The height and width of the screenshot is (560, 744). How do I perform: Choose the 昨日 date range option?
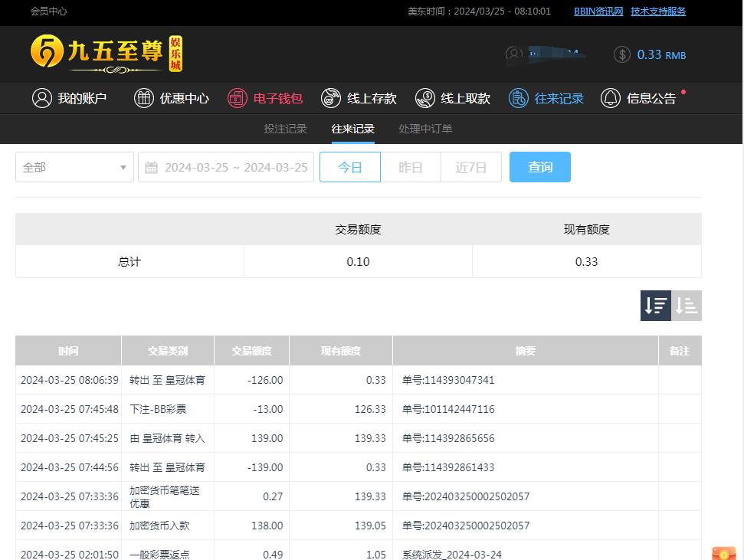pos(411,167)
